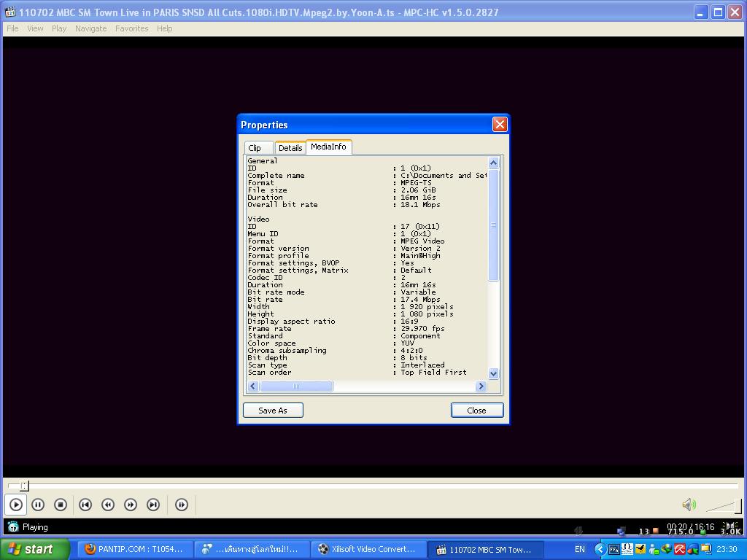This screenshot has height=560, width=747.
Task: Switch to the Details tab
Action: 290,147
